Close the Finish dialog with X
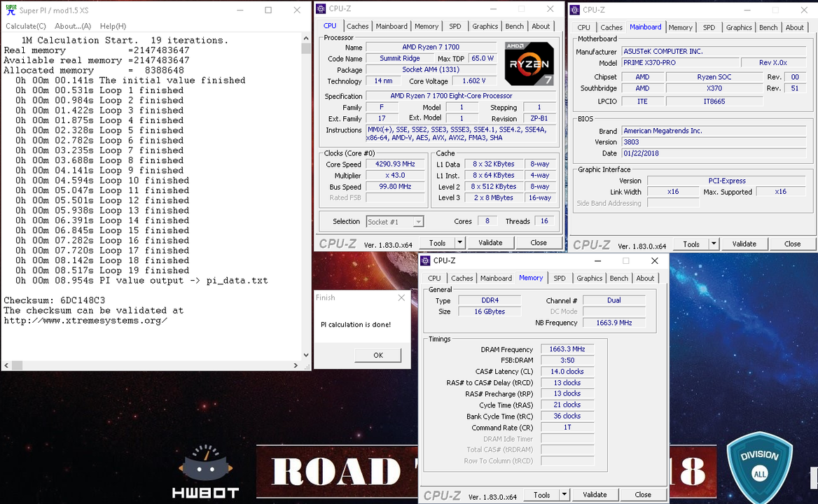This screenshot has width=818, height=504. pos(401,297)
